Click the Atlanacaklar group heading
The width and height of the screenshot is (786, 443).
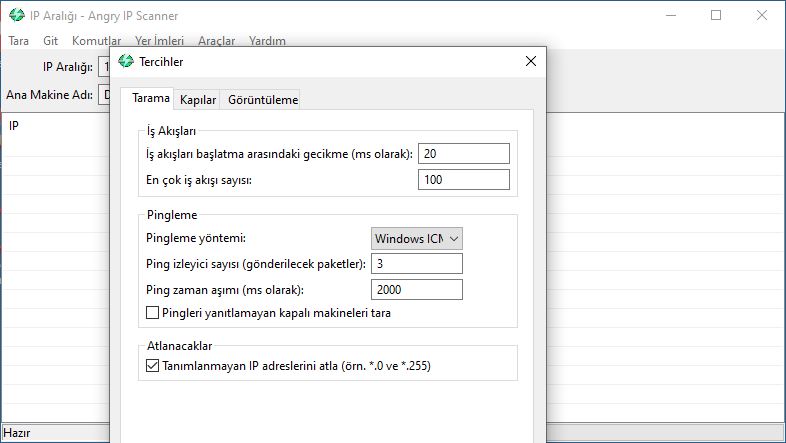179,346
